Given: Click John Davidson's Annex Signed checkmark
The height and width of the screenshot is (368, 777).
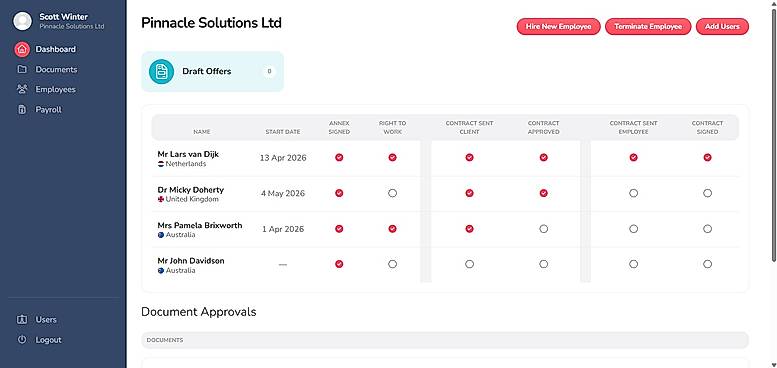Looking at the screenshot, I should 339,264.
